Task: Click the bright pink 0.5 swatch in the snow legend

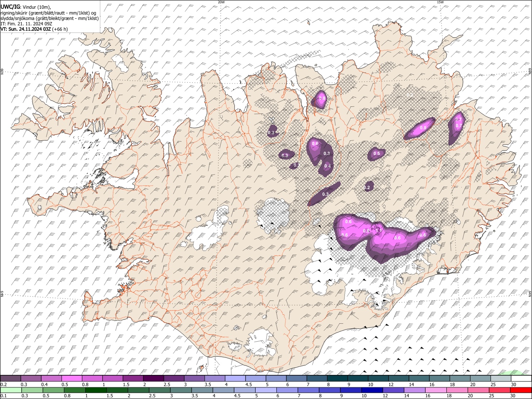Action: click(71, 379)
